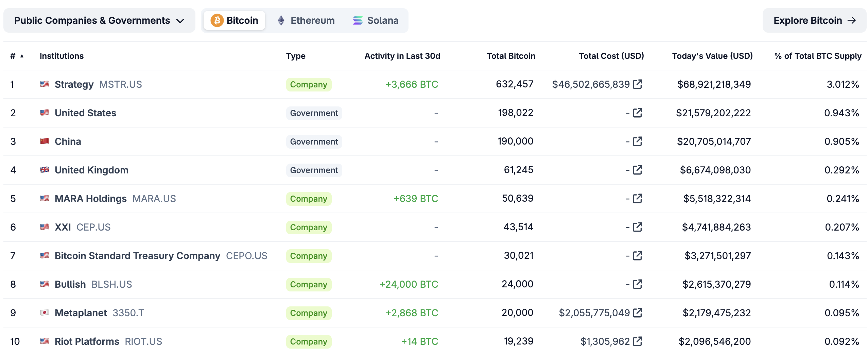
Task: Click the Company type badge for XXI
Action: point(309,227)
